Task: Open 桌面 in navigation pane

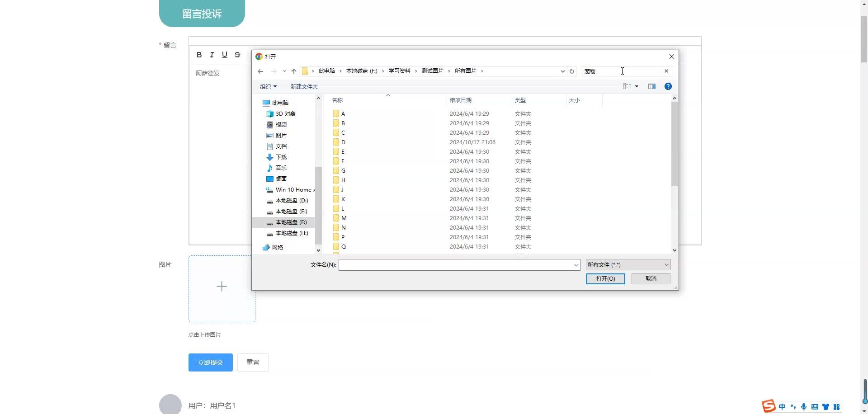Action: 281,179
